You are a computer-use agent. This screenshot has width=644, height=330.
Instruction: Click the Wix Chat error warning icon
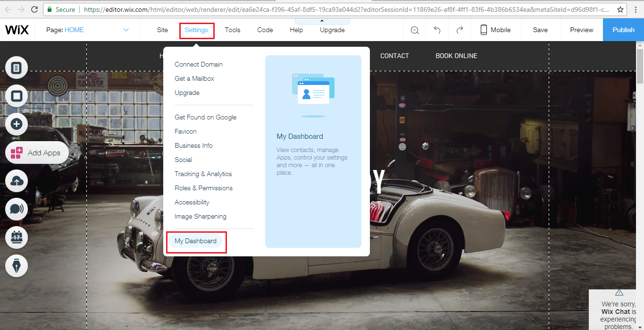point(619,292)
